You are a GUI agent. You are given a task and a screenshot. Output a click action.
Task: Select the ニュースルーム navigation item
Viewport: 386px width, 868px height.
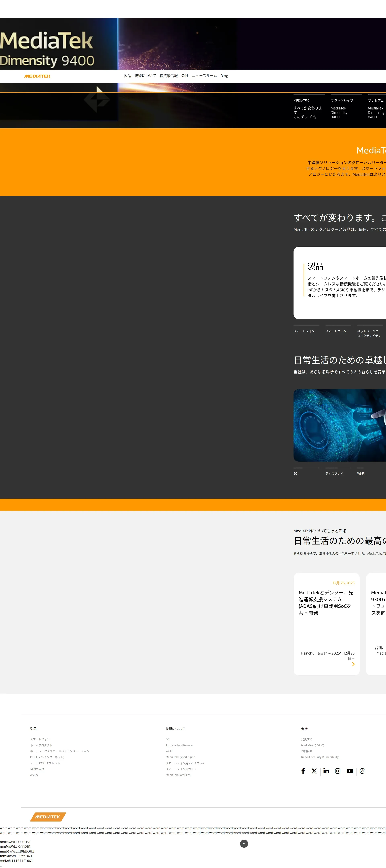pyautogui.click(x=204, y=76)
